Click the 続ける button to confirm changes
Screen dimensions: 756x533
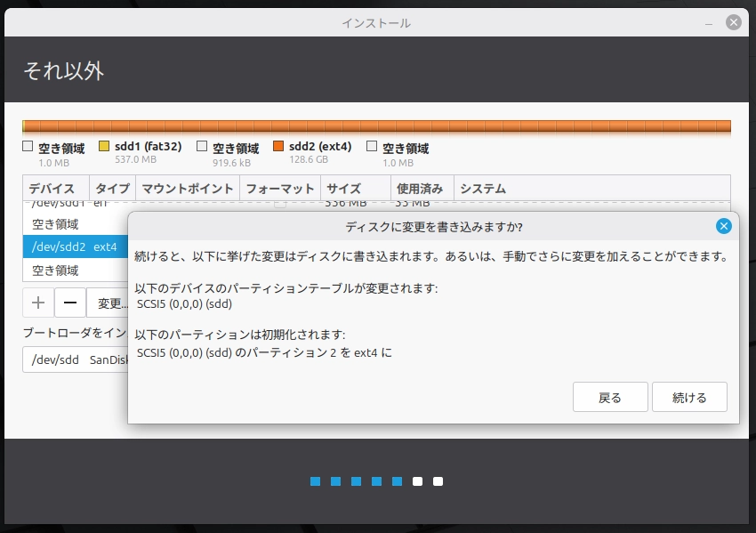pos(689,397)
